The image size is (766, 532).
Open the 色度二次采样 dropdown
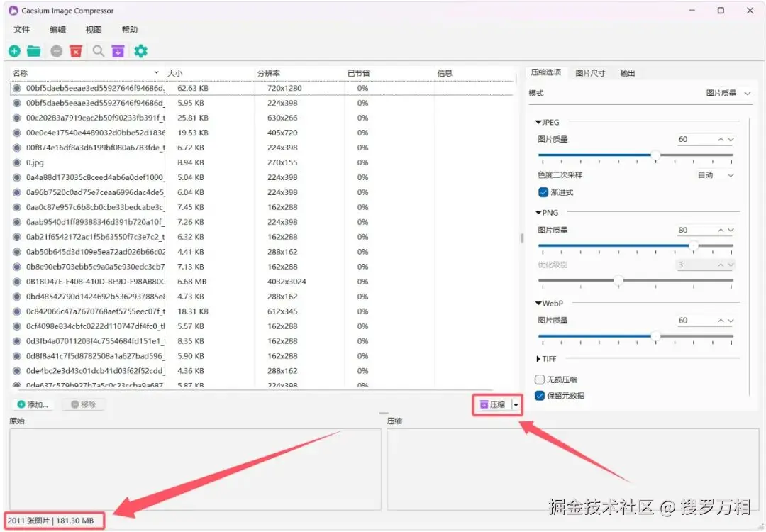point(716,175)
